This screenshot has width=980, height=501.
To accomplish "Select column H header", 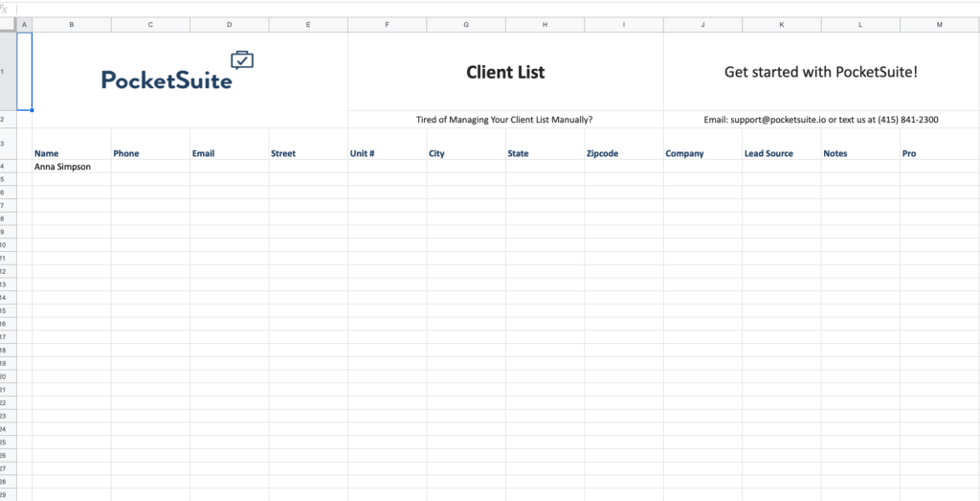I will pos(545,24).
